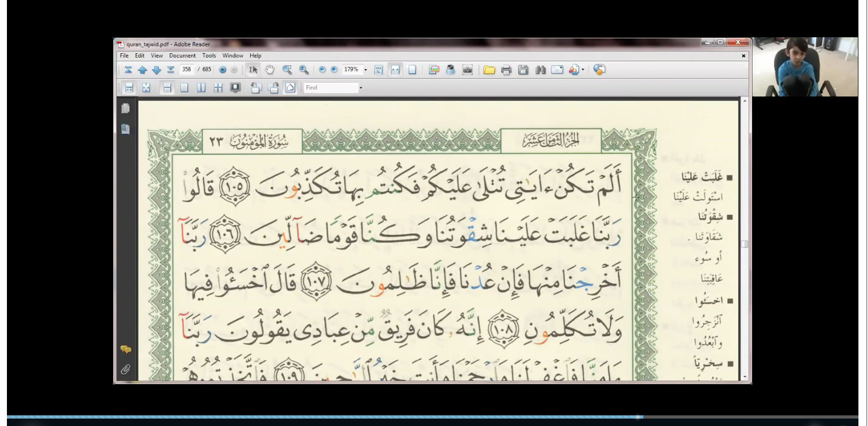Open the Window menu
Screen dimensions: 868x426
pyautogui.click(x=233, y=55)
